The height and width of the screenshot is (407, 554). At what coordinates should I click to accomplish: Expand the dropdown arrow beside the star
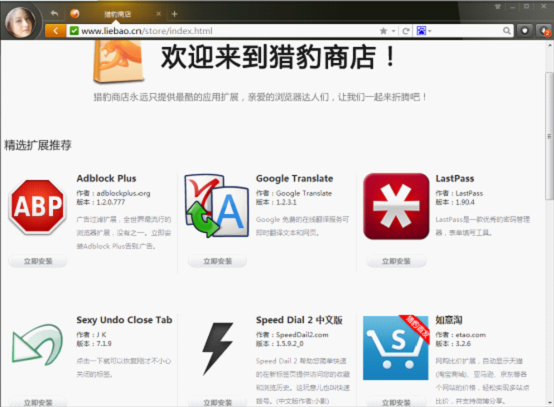tap(393, 31)
